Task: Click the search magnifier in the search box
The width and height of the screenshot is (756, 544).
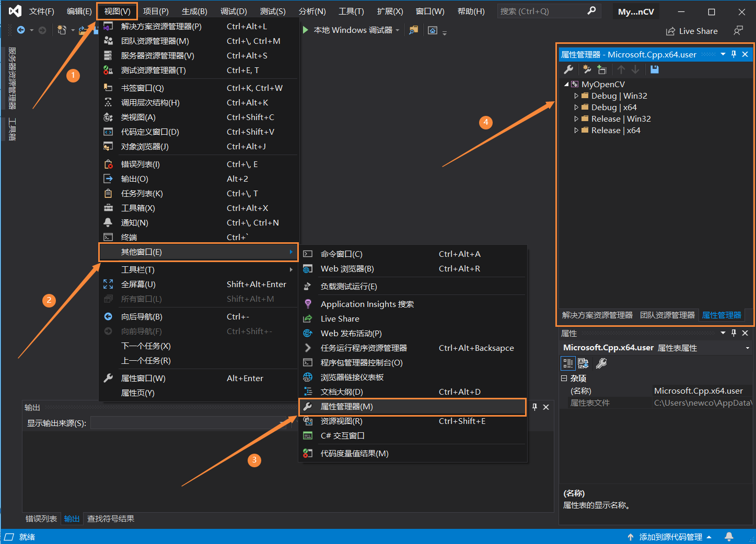Action: click(x=591, y=11)
